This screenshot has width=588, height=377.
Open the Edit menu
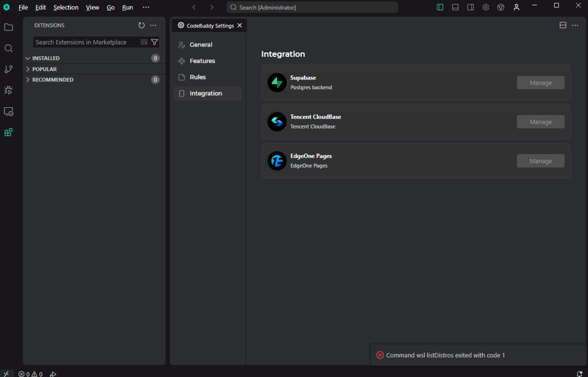(41, 7)
